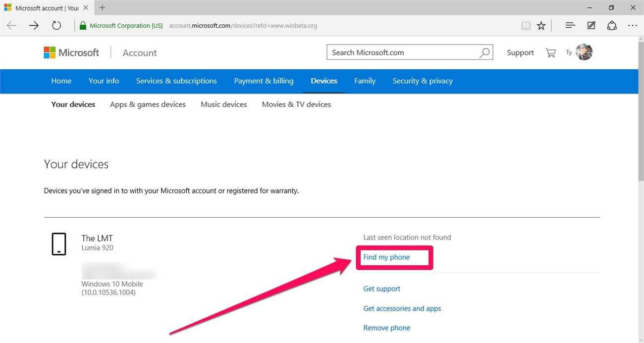Close the Microsoft account tab
The height and width of the screenshot is (343, 644).
pos(86,8)
